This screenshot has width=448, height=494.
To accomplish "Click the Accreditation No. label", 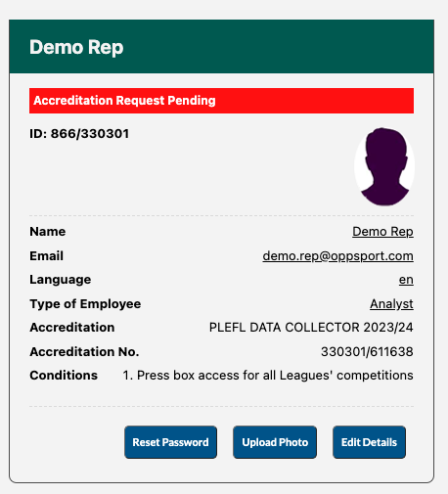I will [84, 352].
